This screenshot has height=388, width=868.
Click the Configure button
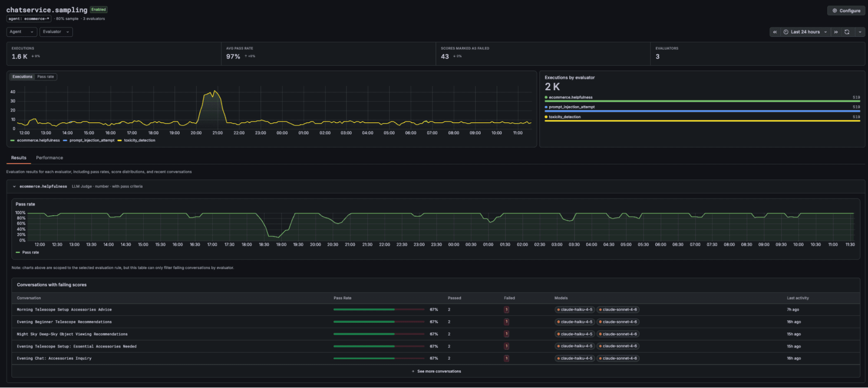846,11
